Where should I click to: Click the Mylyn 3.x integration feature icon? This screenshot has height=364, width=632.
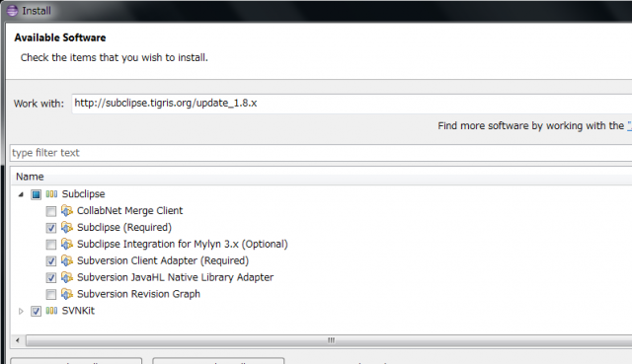[67, 244]
